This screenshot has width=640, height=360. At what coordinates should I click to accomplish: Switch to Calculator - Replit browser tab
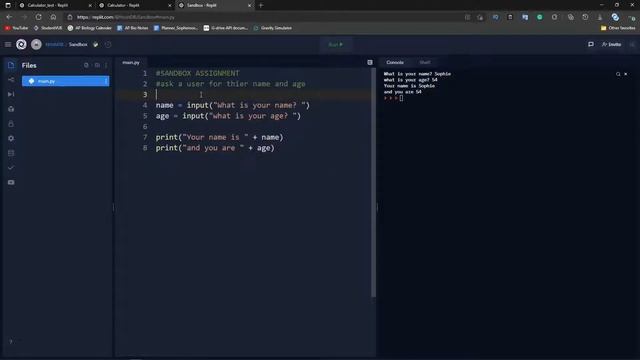[x=124, y=5]
